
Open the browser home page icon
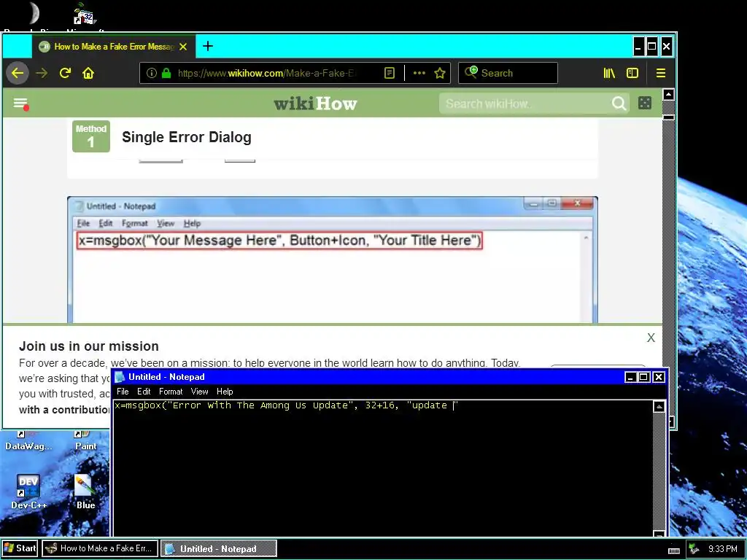[x=88, y=74]
